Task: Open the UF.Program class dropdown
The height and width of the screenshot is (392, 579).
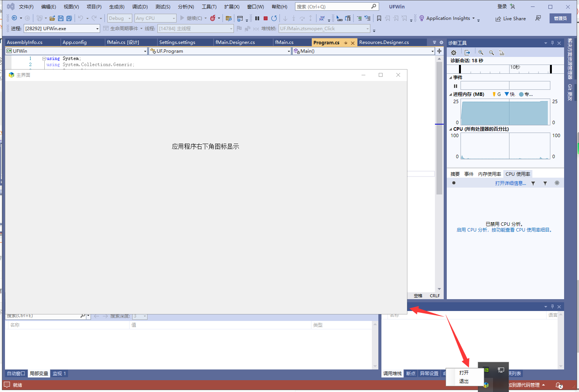Action: (x=220, y=51)
